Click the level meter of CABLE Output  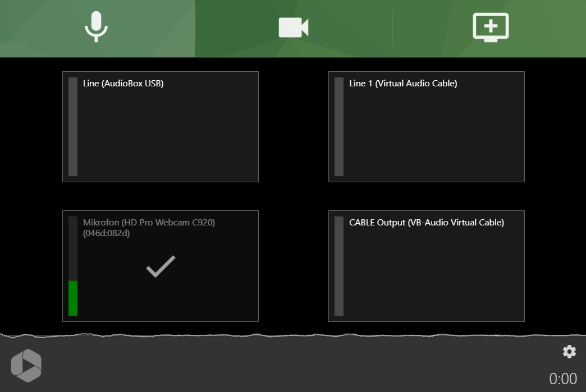click(339, 266)
